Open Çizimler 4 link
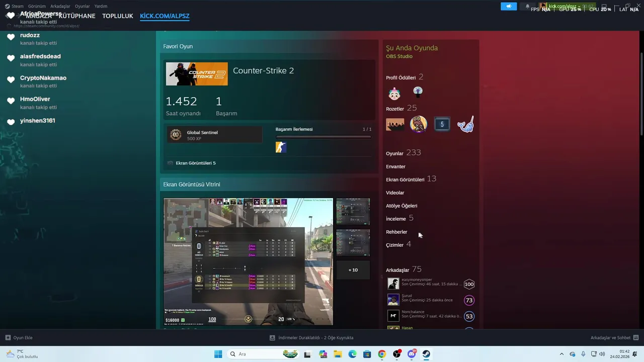The image size is (644, 362). pyautogui.click(x=398, y=244)
